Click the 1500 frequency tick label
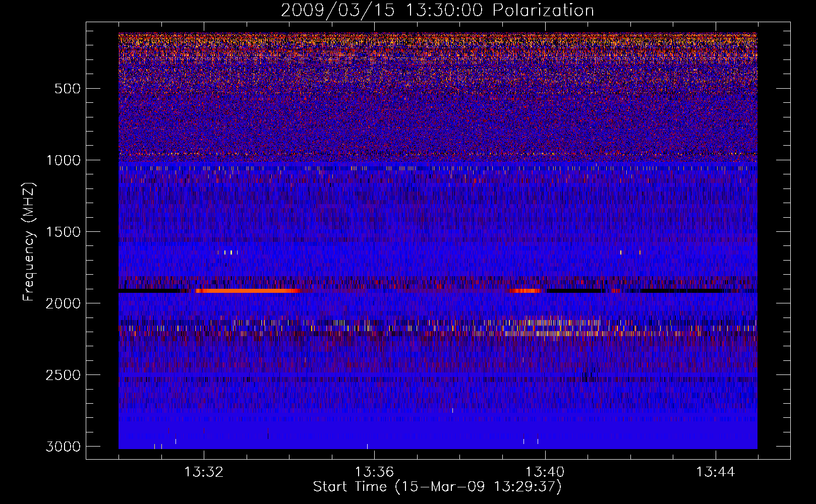816x504 pixels. tap(63, 232)
